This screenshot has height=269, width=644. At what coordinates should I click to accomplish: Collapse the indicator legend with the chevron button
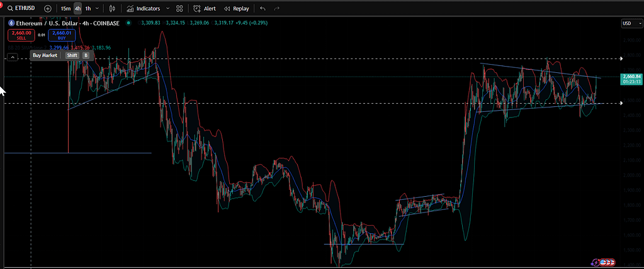click(x=13, y=57)
